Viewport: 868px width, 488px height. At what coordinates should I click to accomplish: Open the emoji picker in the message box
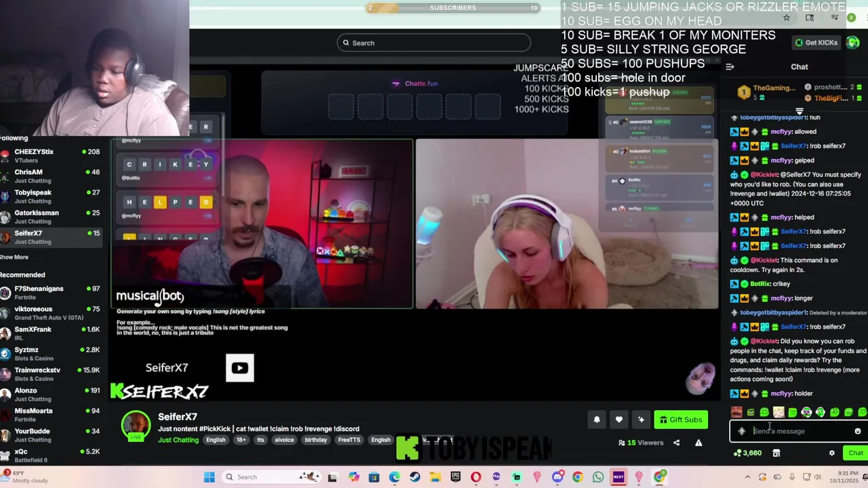point(857,431)
